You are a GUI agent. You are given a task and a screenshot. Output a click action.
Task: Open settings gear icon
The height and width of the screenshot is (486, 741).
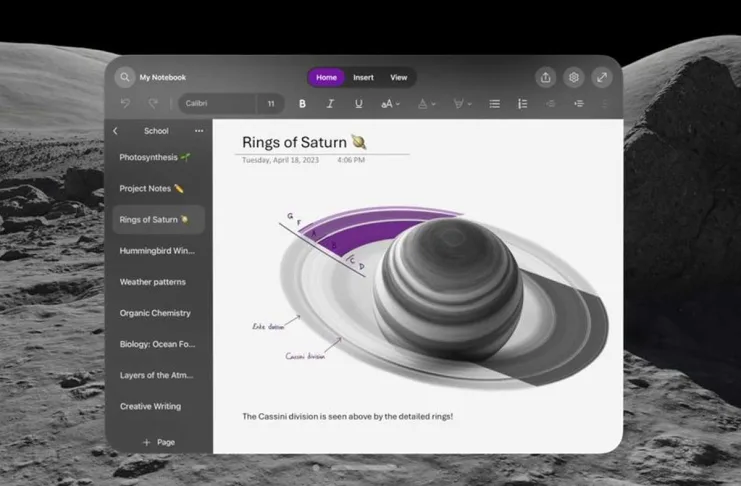point(574,78)
